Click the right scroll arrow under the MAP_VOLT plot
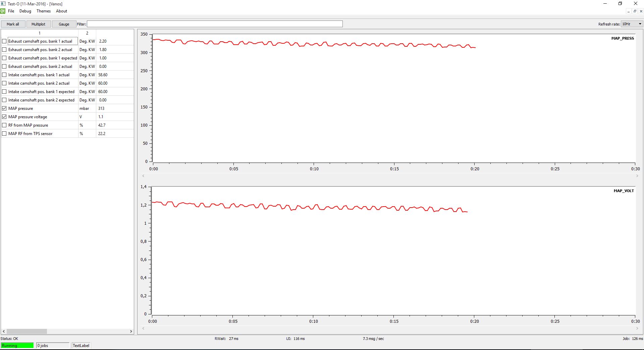The width and height of the screenshot is (644, 350). pyautogui.click(x=637, y=328)
